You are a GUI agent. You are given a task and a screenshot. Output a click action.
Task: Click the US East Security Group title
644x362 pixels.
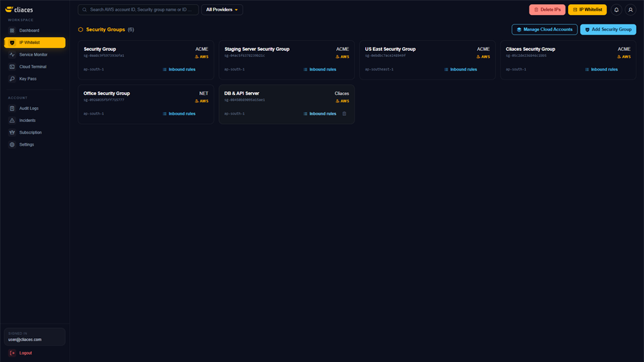390,49
